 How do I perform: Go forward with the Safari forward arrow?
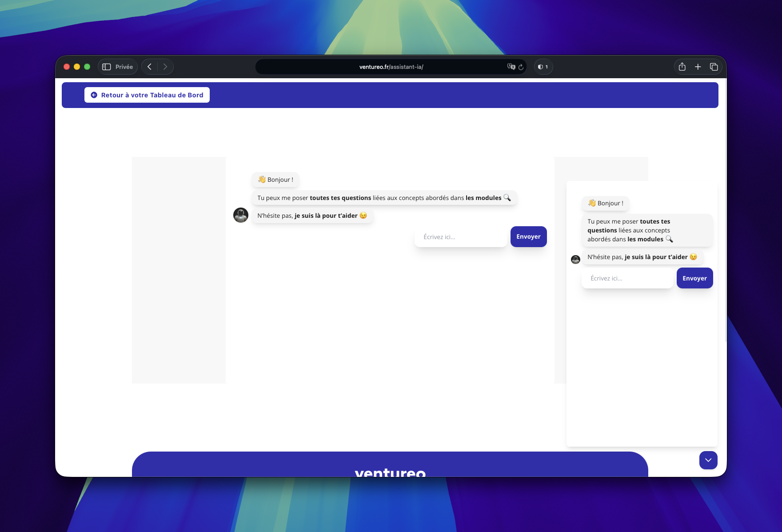(165, 67)
